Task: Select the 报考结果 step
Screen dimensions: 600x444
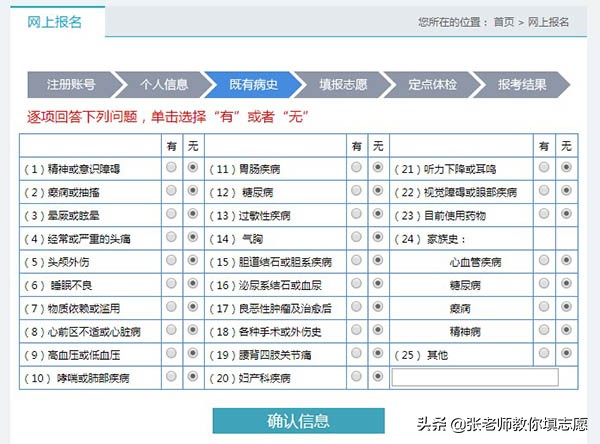Action: 522,85
